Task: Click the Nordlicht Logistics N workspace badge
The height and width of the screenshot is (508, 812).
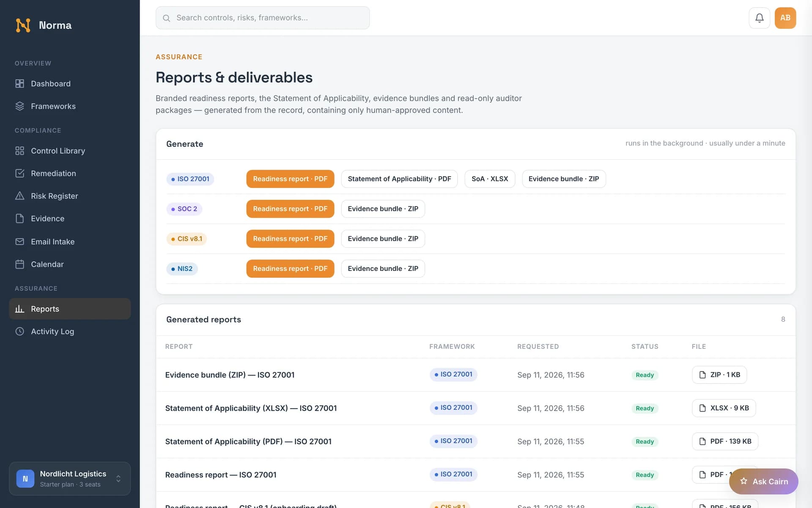Action: (x=25, y=479)
